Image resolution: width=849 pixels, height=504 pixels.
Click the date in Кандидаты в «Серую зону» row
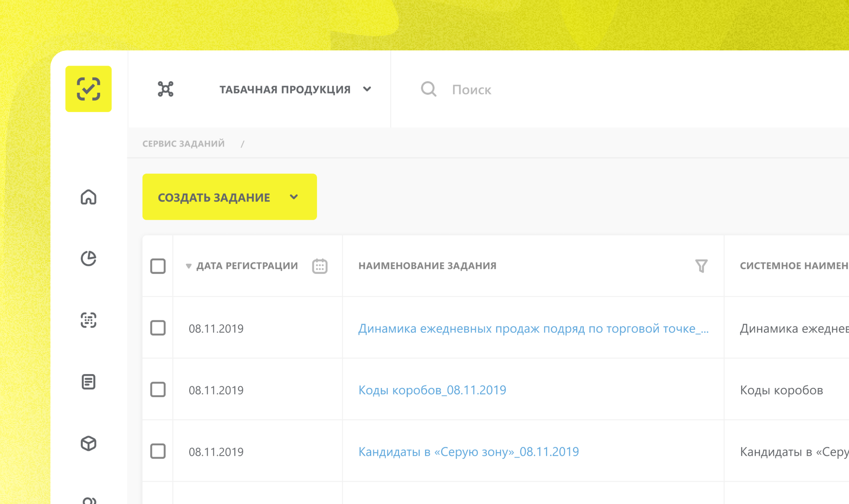tap(216, 452)
